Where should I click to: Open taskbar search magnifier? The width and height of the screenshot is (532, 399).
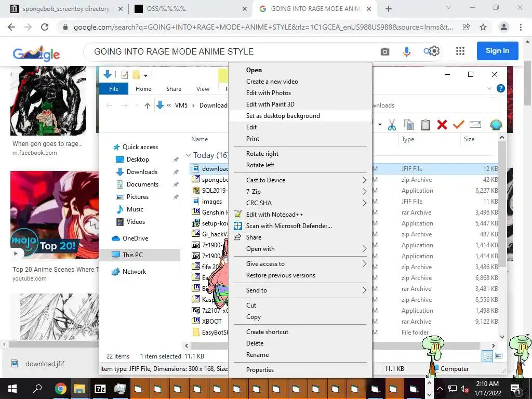tap(37, 388)
